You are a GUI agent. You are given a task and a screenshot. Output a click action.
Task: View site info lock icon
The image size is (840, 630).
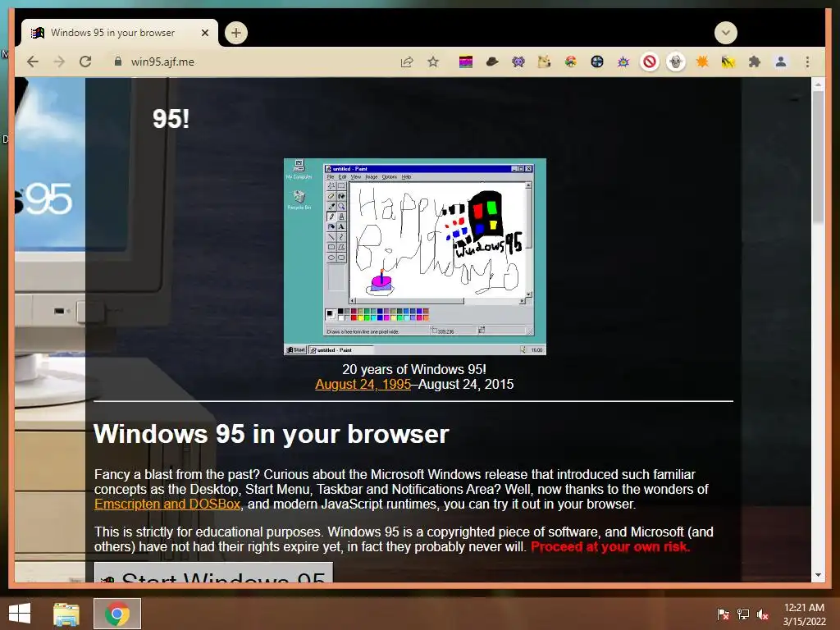118,62
